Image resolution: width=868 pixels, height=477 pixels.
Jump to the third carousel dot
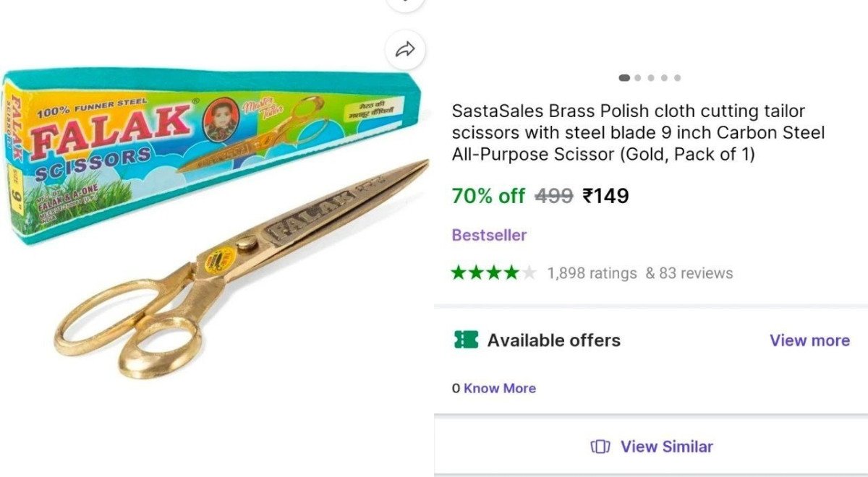(651, 78)
